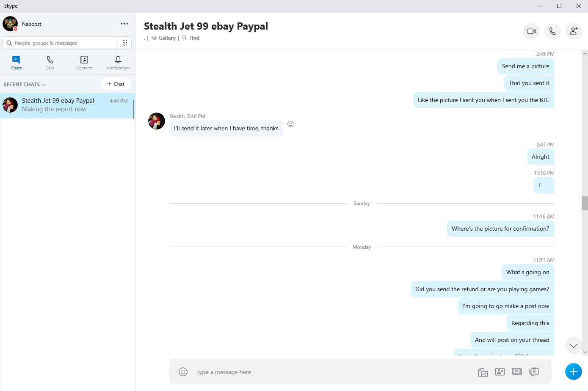This screenshot has height=391, width=588.
Task: Open Naboost profile picture
Action: pos(10,24)
